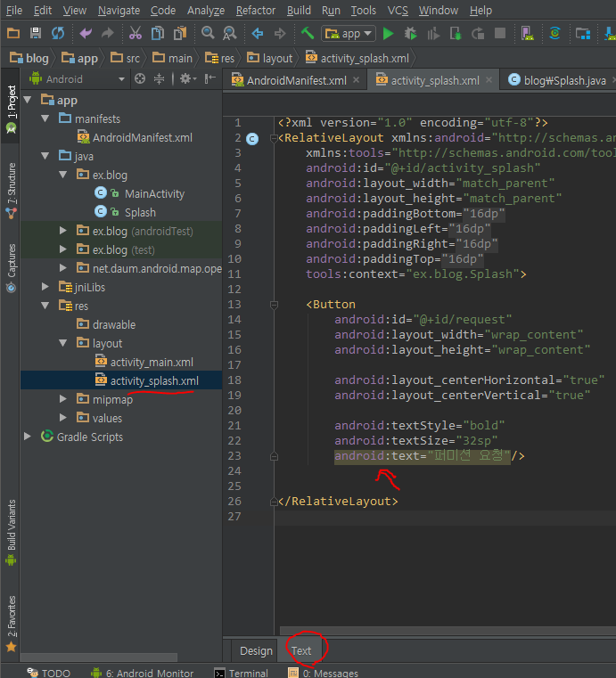616x678 pixels.
Task: Click the Copy icon in toolbar
Action: coord(158,33)
